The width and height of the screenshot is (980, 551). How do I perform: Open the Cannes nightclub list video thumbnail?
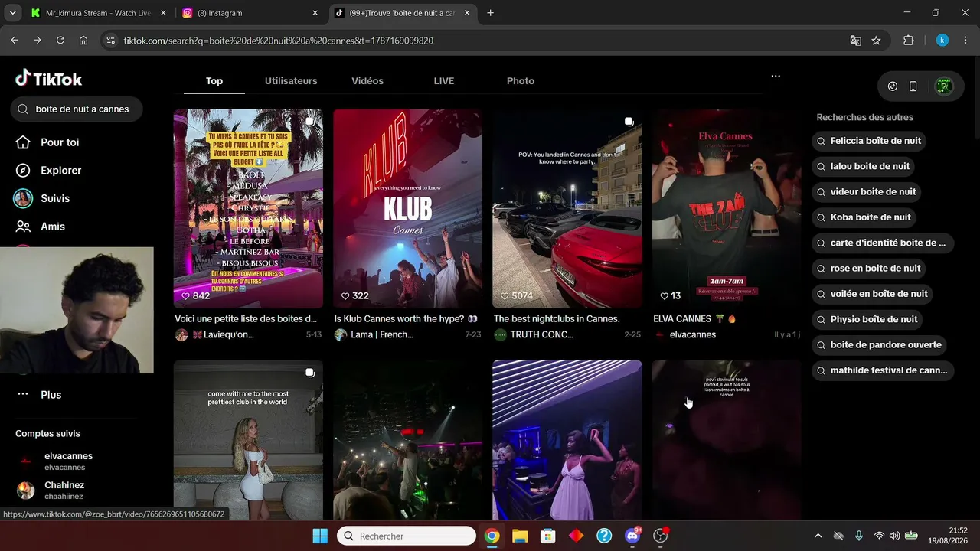(248, 208)
